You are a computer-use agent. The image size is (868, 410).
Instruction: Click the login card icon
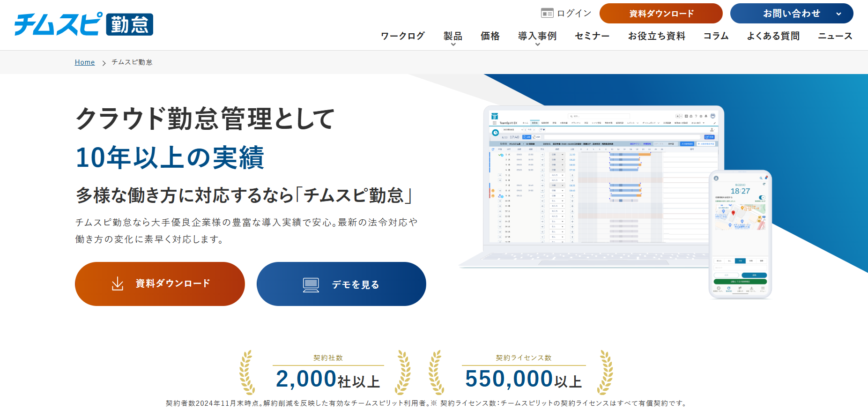pyautogui.click(x=547, y=13)
